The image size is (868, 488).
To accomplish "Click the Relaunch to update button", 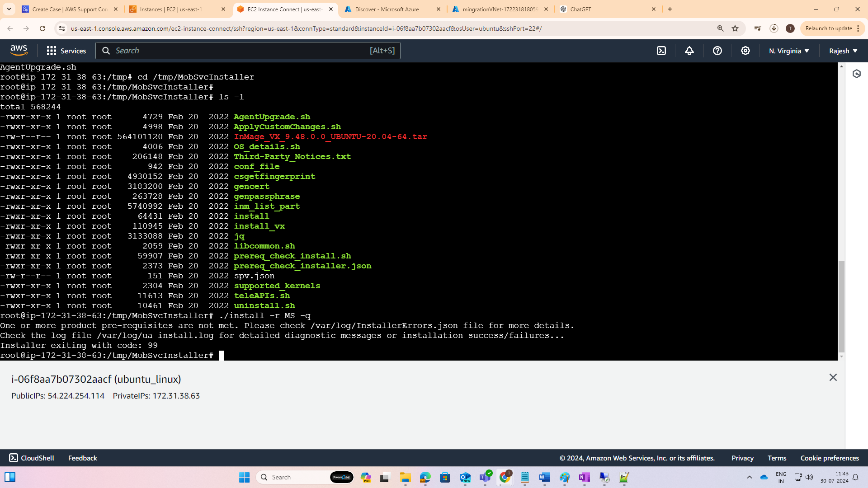I will click(831, 28).
